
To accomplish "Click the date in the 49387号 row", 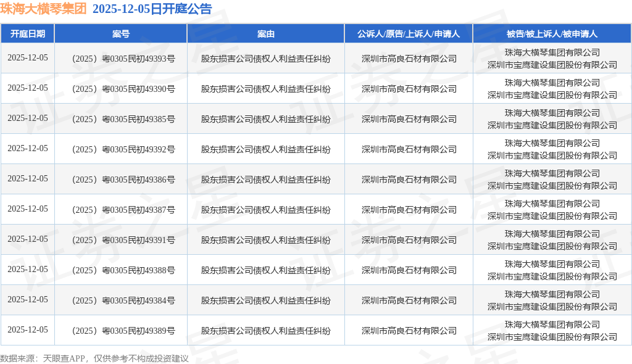I will tap(27, 209).
